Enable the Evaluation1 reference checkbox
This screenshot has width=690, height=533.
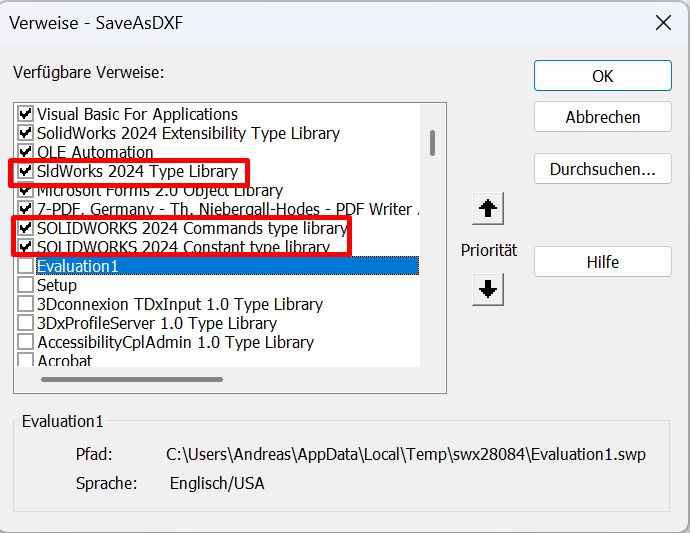click(25, 266)
